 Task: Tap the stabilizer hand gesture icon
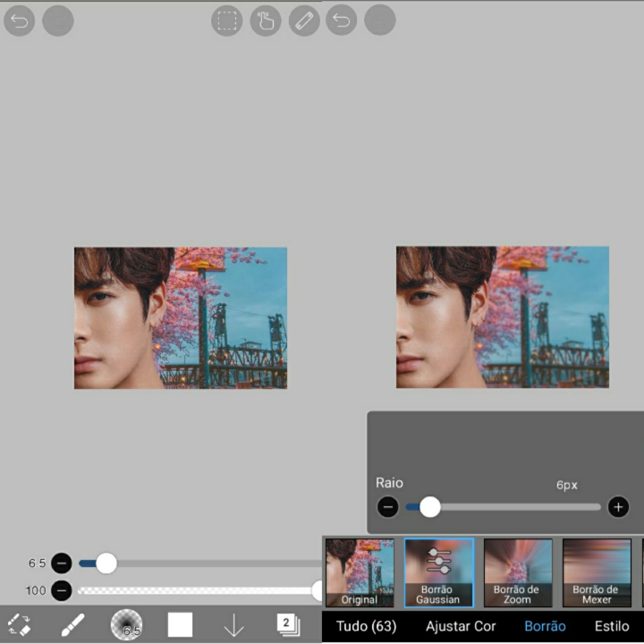click(266, 21)
